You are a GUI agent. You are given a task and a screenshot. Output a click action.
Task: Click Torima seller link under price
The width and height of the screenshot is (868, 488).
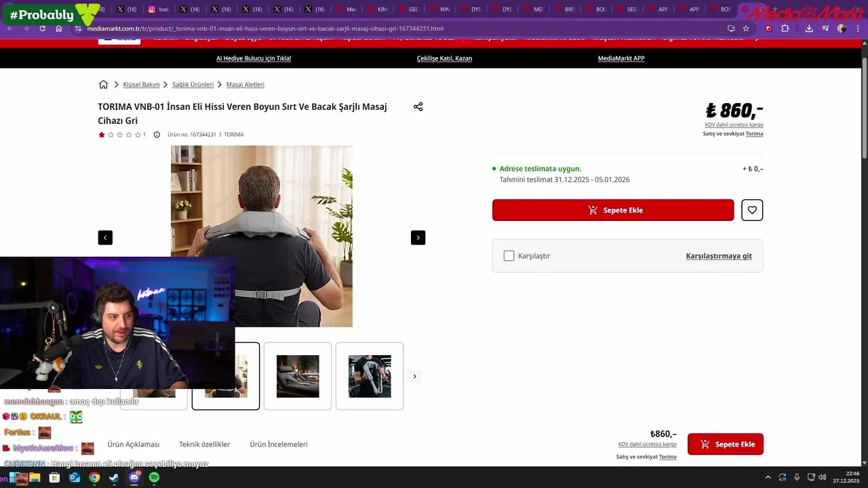point(754,134)
